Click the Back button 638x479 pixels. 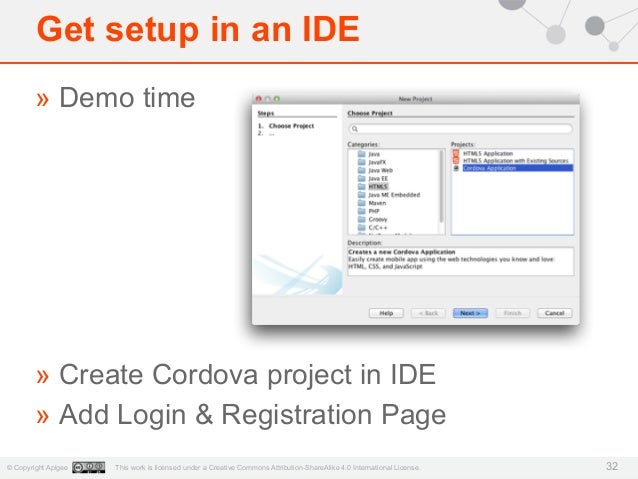click(428, 313)
